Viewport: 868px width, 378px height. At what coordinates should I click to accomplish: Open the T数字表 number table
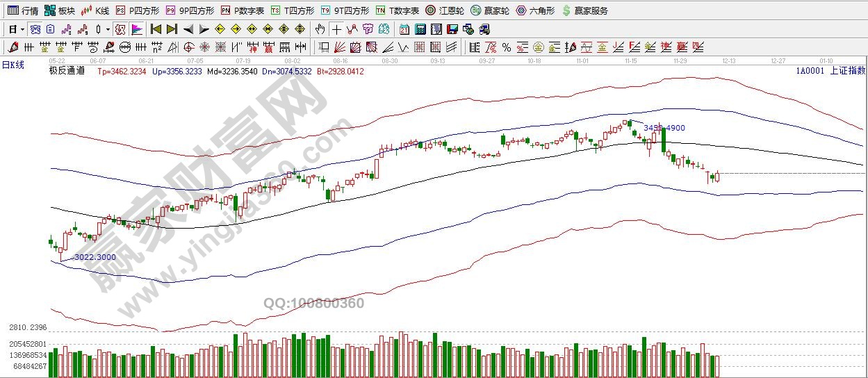coord(398,10)
